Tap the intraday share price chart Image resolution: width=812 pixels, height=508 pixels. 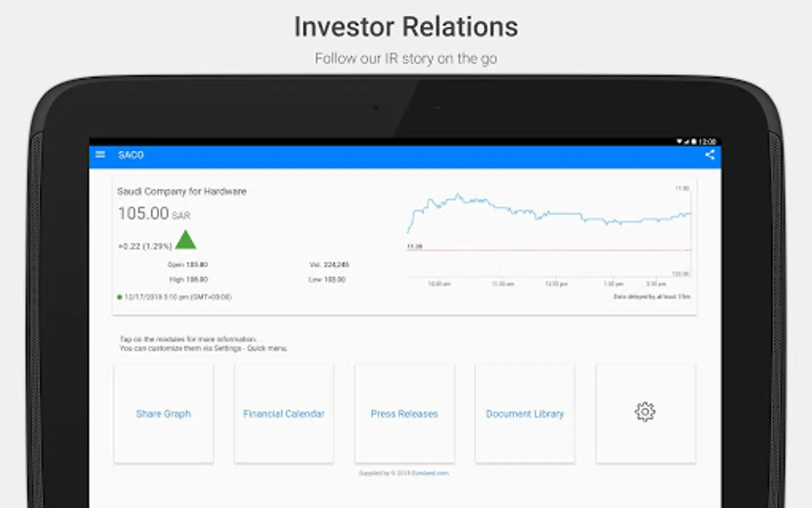tap(549, 233)
